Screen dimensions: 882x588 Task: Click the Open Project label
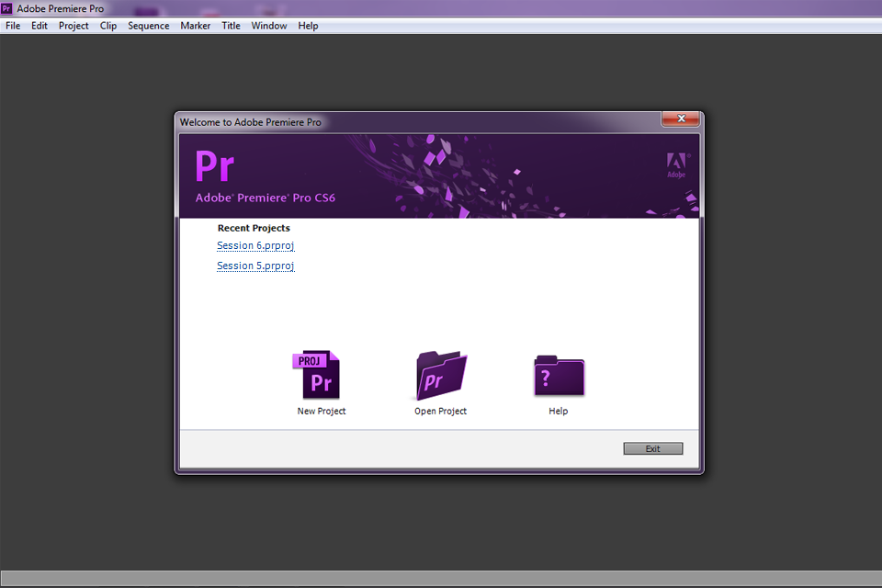point(440,412)
